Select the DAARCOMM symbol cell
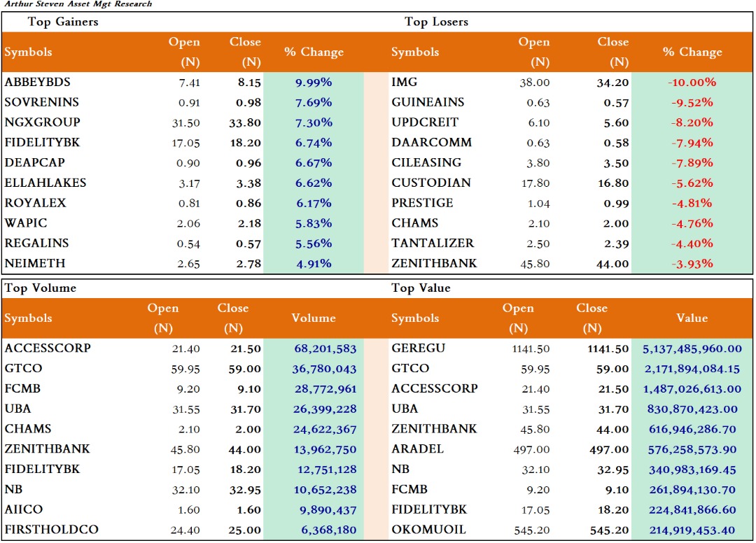This screenshot has height=543, width=756. (431, 143)
